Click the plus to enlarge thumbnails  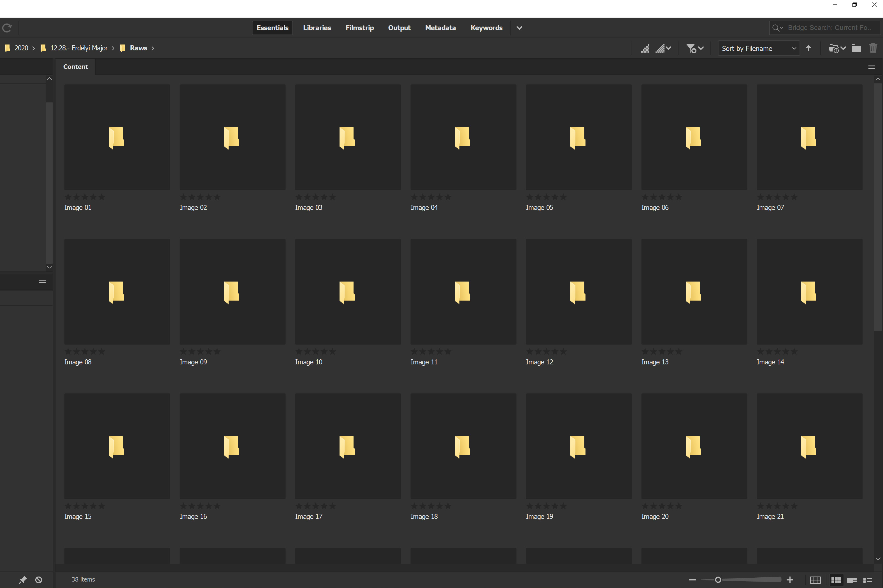pyautogui.click(x=789, y=580)
